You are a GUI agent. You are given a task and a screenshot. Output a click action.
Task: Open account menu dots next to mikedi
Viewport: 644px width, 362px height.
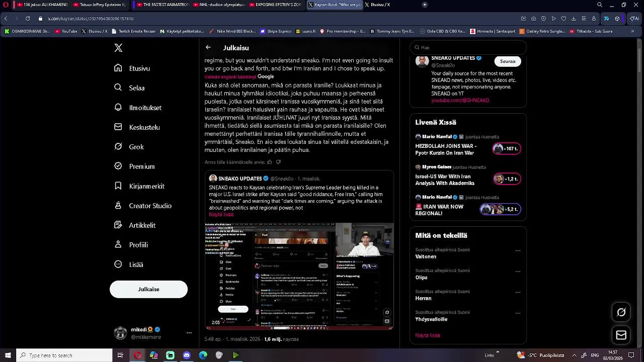pyautogui.click(x=189, y=333)
